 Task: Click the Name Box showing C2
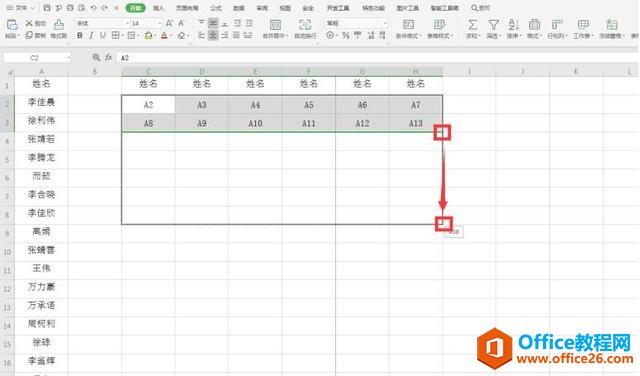coord(37,58)
